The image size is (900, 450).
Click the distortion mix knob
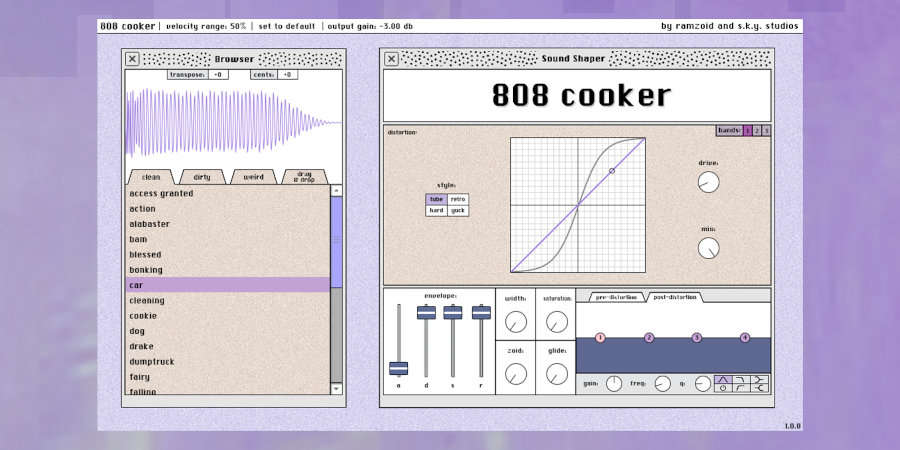click(x=708, y=248)
